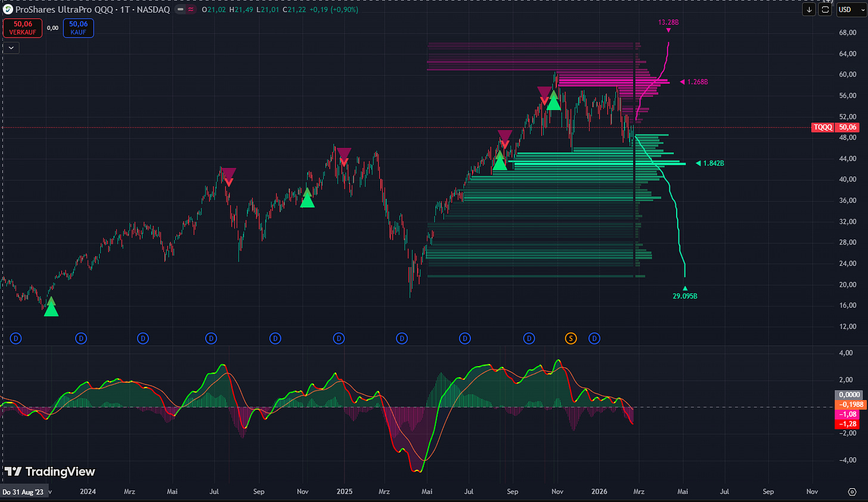Click the green buy arrow at the 2023 low

(x=51, y=306)
